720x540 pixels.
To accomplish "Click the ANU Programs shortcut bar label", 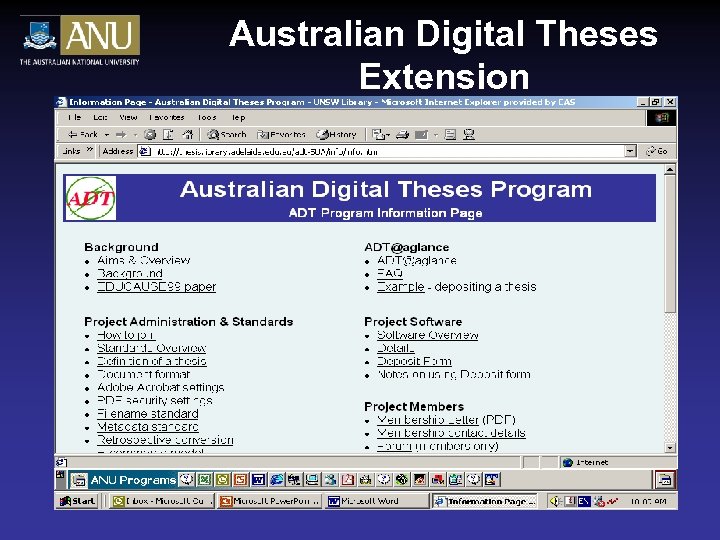I will click(x=133, y=480).
